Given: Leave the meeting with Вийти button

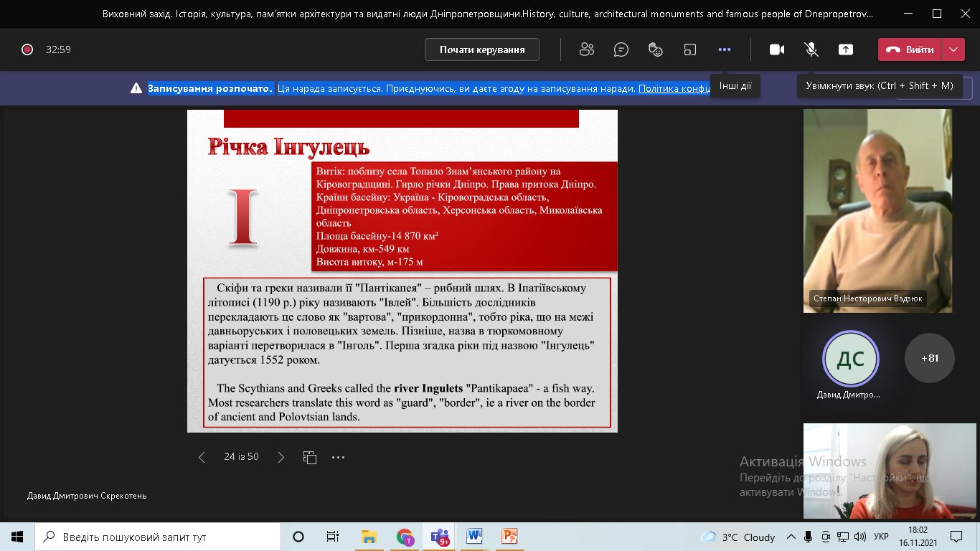Looking at the screenshot, I should pos(910,50).
